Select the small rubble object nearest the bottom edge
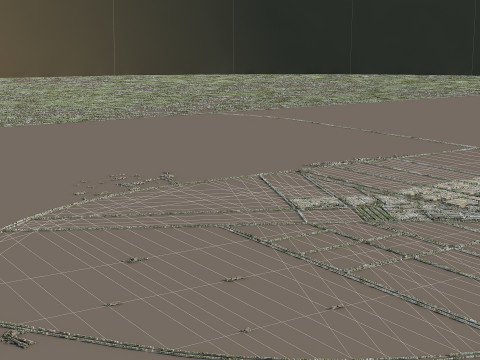 (246, 330)
